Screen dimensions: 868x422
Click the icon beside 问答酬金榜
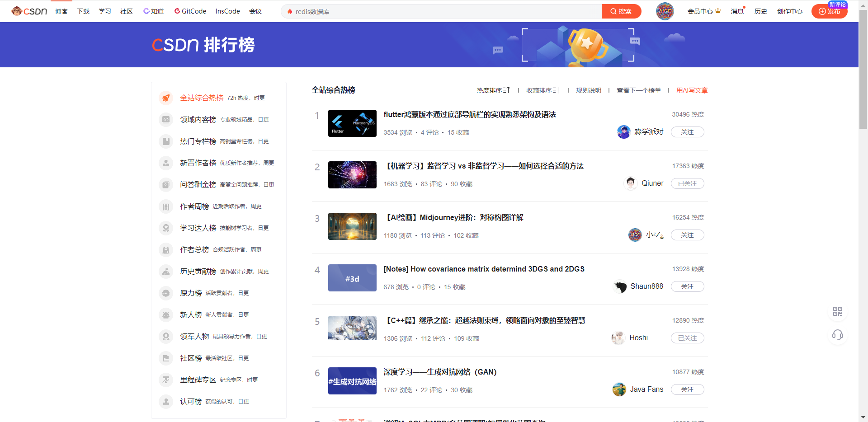click(166, 184)
